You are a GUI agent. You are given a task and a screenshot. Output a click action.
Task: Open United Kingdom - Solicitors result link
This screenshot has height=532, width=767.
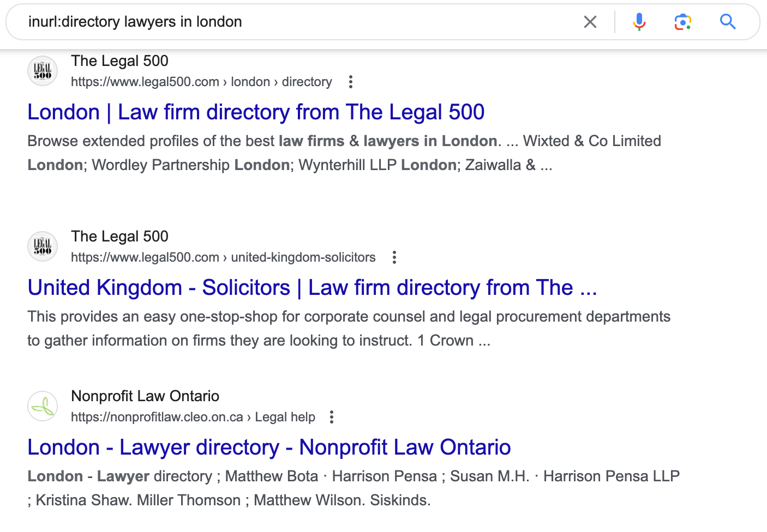(312, 288)
